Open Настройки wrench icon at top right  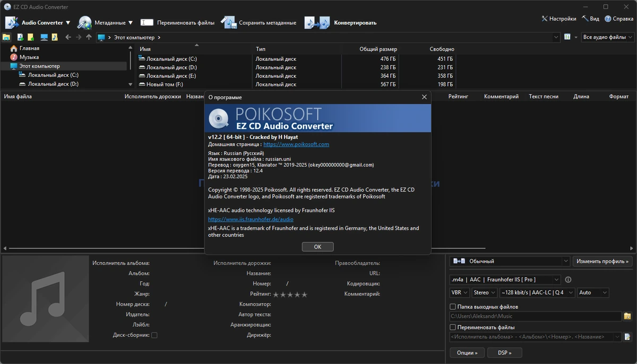pyautogui.click(x=545, y=19)
